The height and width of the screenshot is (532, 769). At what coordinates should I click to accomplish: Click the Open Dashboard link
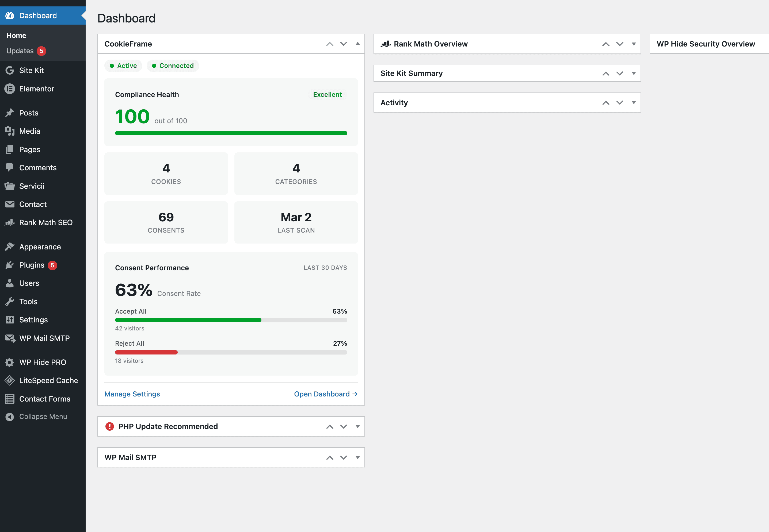326,394
